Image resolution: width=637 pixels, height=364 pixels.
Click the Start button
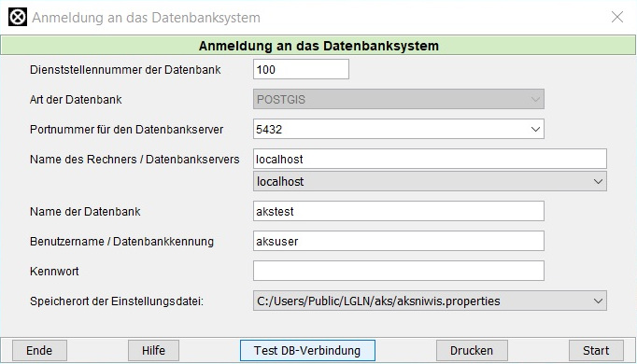[596, 351]
